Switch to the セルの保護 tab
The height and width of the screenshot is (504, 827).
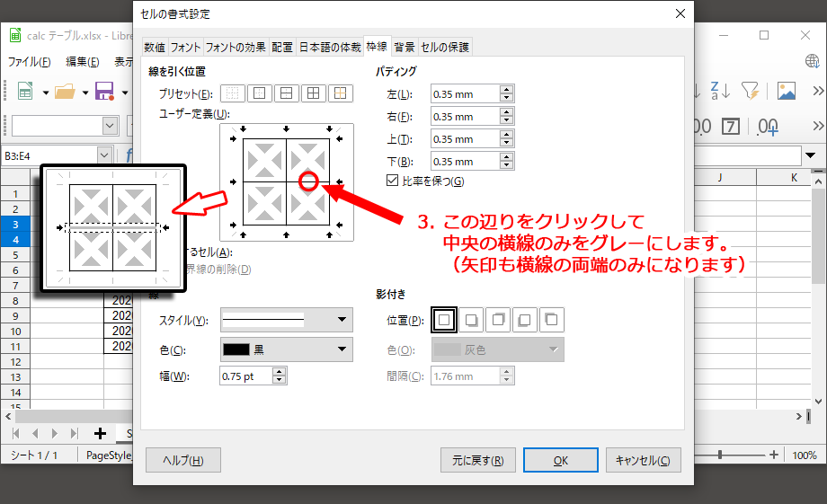tap(445, 47)
